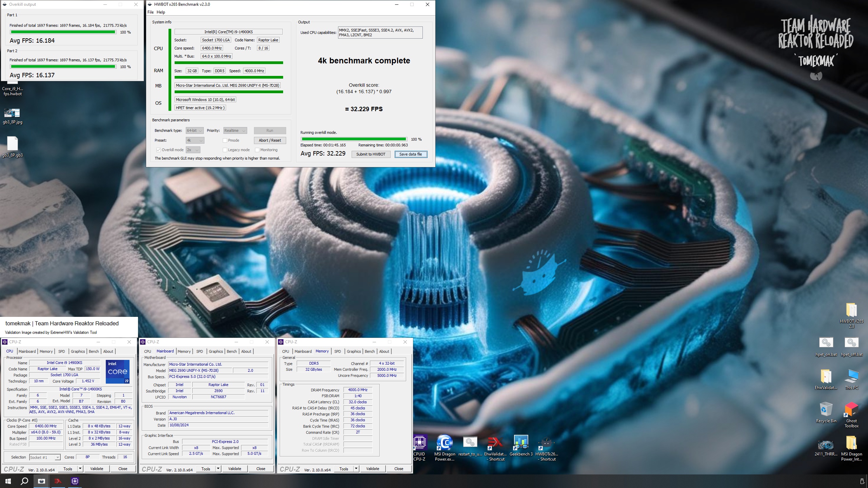The height and width of the screenshot is (488, 868).
Task: Open the hpet_off.bat desktop file
Action: coord(851,347)
